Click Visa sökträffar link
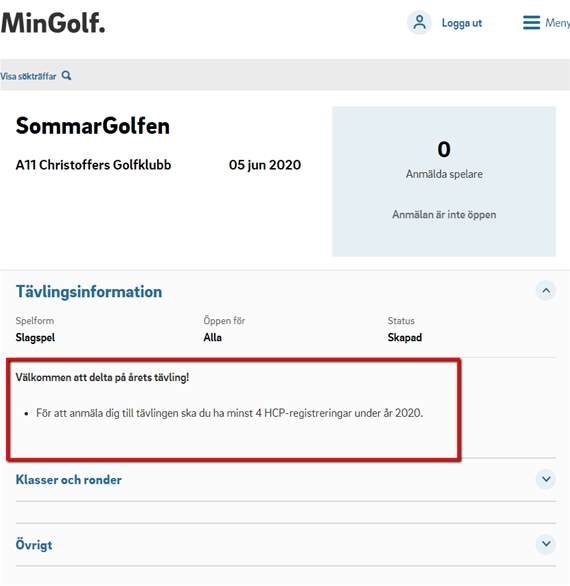Image resolution: width=570 pixels, height=586 pixels. [28, 76]
